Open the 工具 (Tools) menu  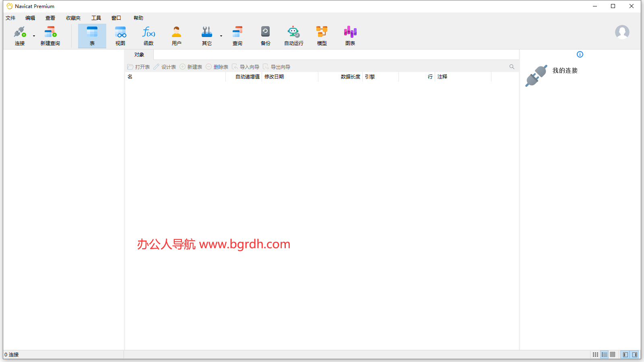(96, 18)
